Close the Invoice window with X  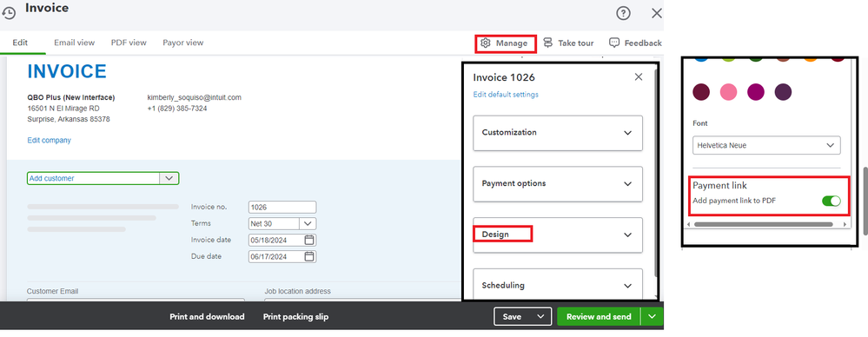coord(657,13)
